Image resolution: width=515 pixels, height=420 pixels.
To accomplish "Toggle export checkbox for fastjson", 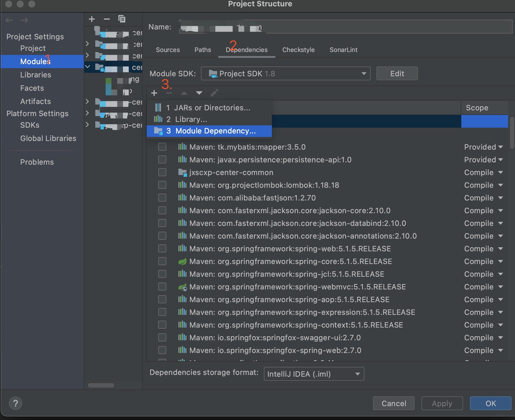I will click(x=162, y=198).
